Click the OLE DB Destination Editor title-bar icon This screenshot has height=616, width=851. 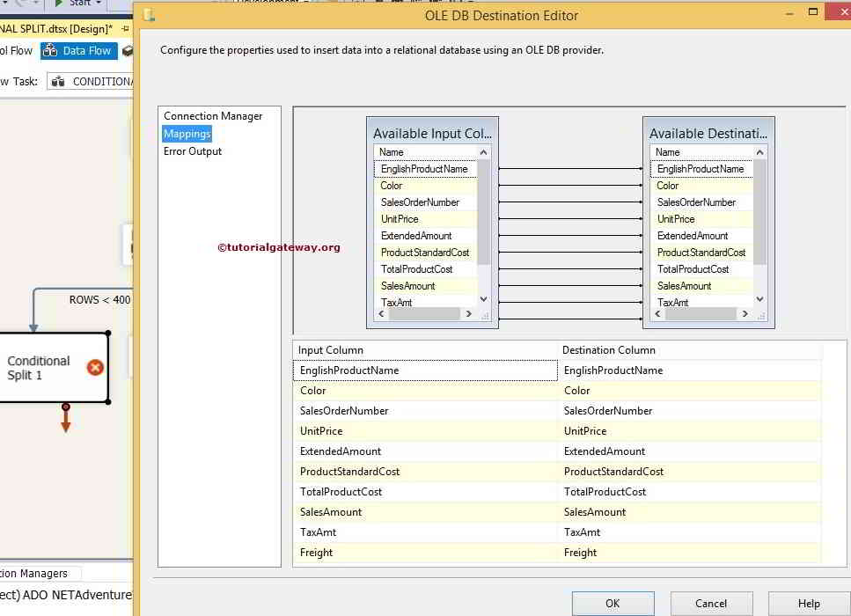(x=149, y=15)
